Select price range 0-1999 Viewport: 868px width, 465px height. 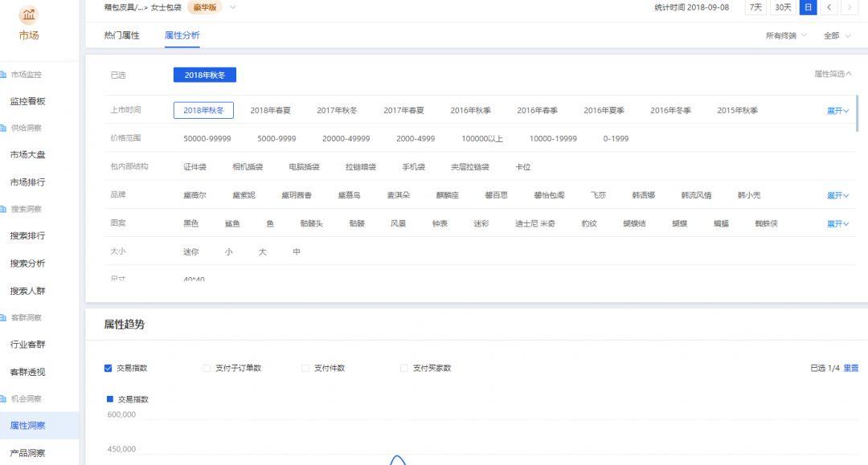point(616,138)
